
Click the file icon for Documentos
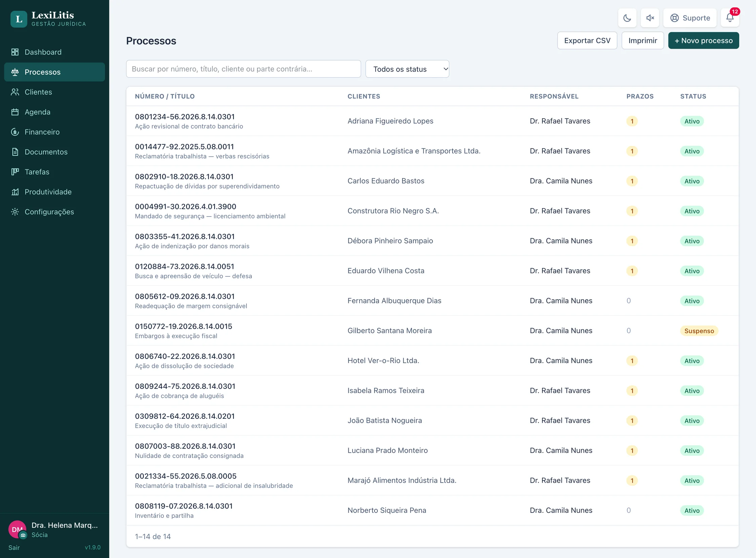pos(15,152)
